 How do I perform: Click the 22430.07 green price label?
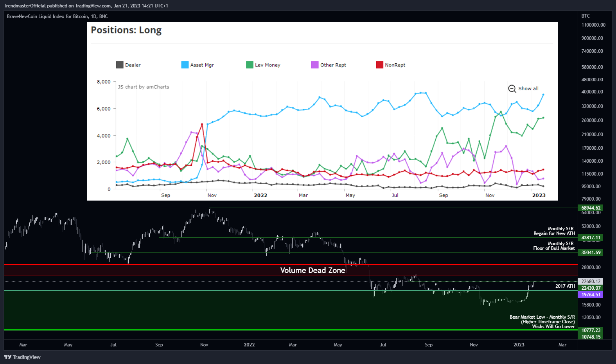[591, 288]
